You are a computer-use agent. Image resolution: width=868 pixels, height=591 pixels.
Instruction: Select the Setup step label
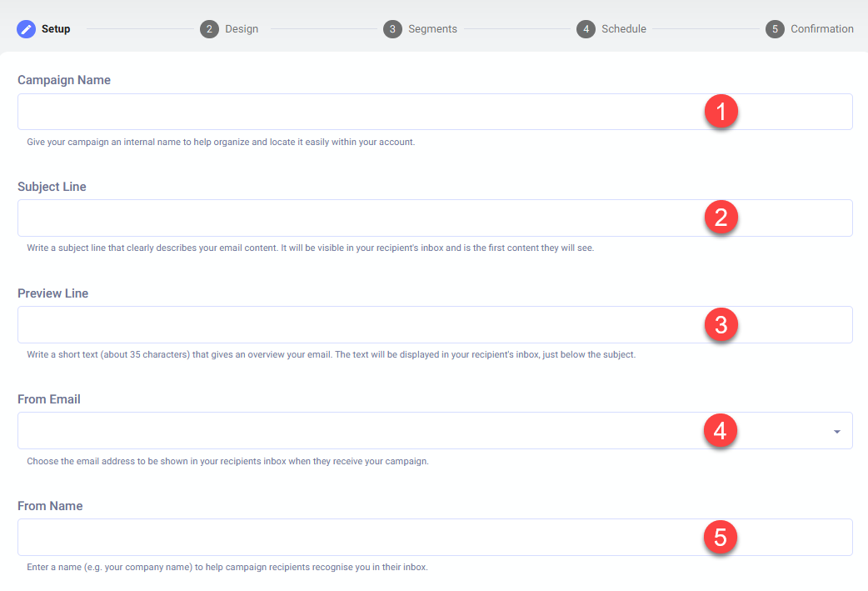pyautogui.click(x=56, y=29)
